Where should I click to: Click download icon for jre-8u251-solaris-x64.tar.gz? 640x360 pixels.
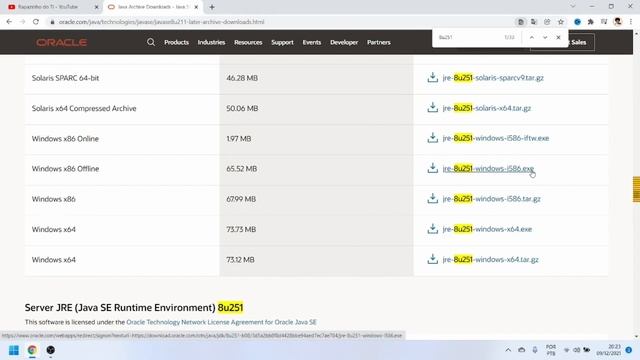[x=433, y=108]
